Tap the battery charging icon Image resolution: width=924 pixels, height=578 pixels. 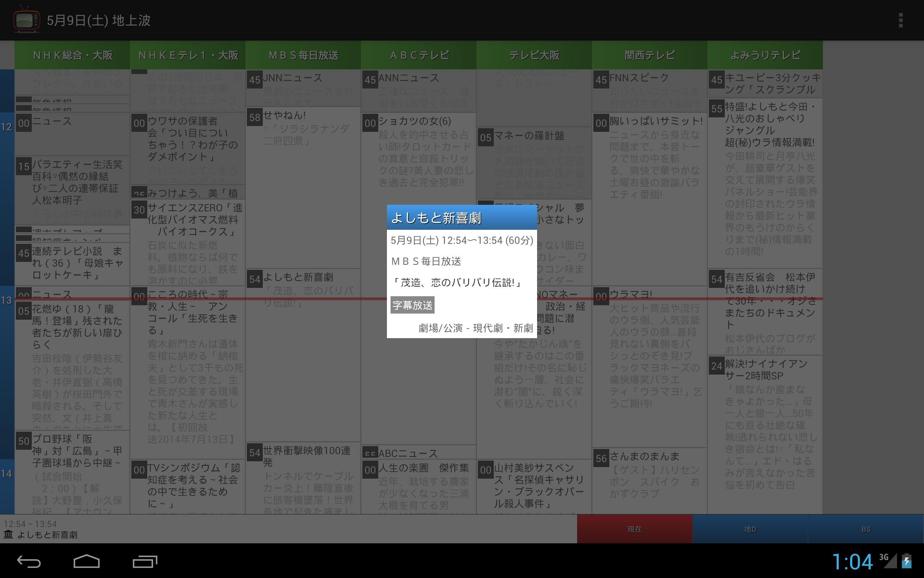point(906,560)
